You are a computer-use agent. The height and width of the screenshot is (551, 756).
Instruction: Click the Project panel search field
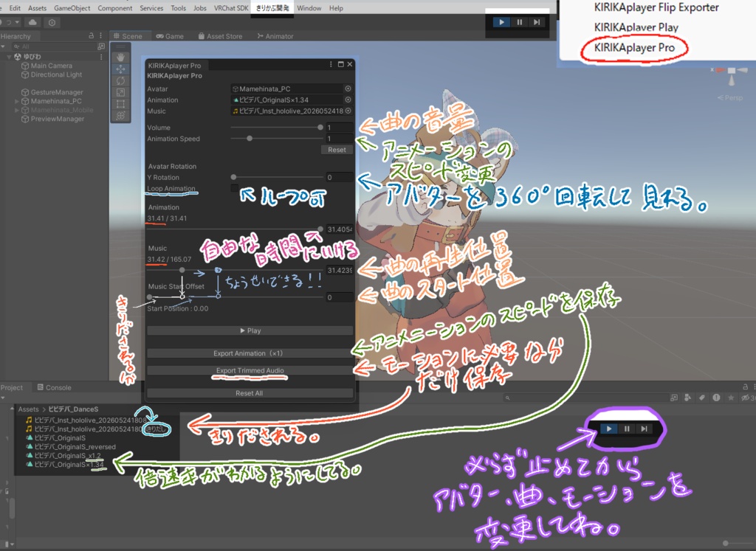584,398
